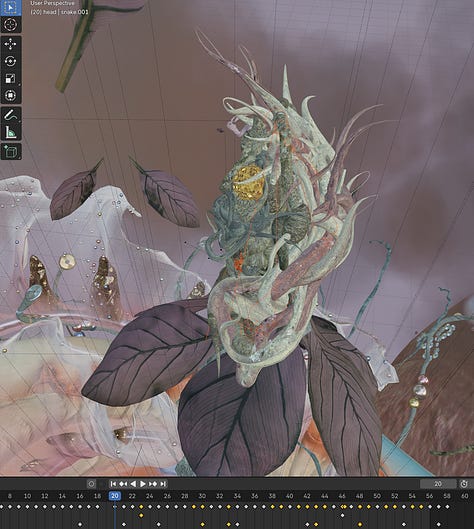Toggle auto keying record button
The height and width of the screenshot is (529, 474).
[91, 484]
